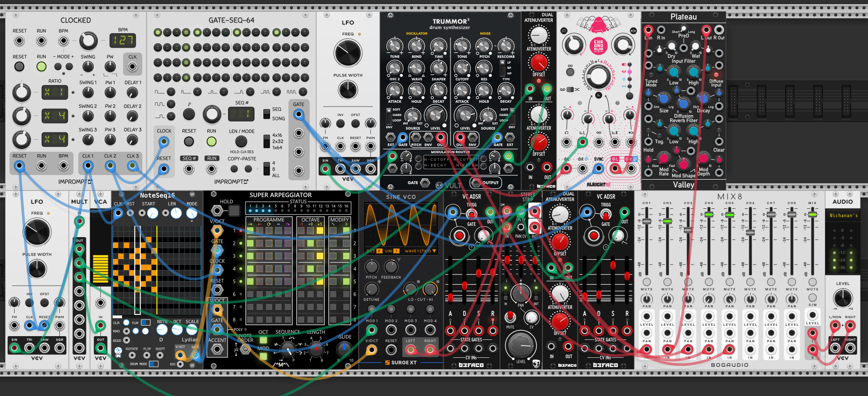Flip the MUTE switch on Stereo Strip
Viewport: 868px width, 396px height.
[509, 316]
